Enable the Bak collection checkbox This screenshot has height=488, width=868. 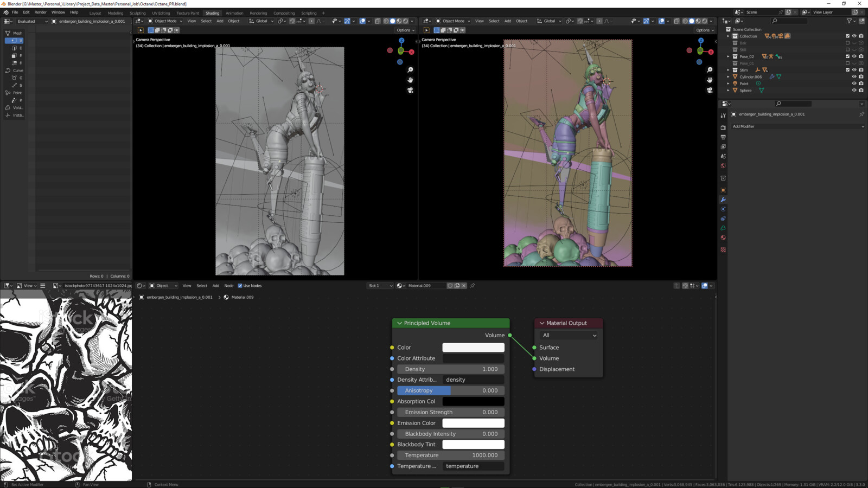coord(847,43)
